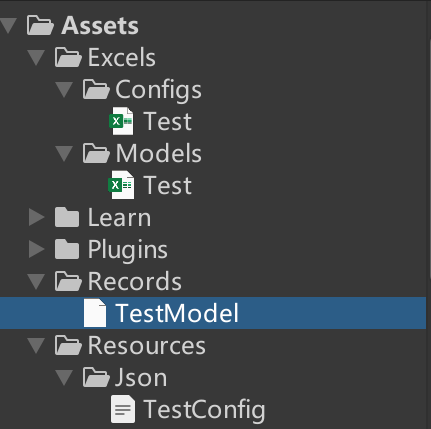431x429 pixels.
Task: Collapse the Assets root folder arrow
Action: pyautogui.click(x=8, y=26)
